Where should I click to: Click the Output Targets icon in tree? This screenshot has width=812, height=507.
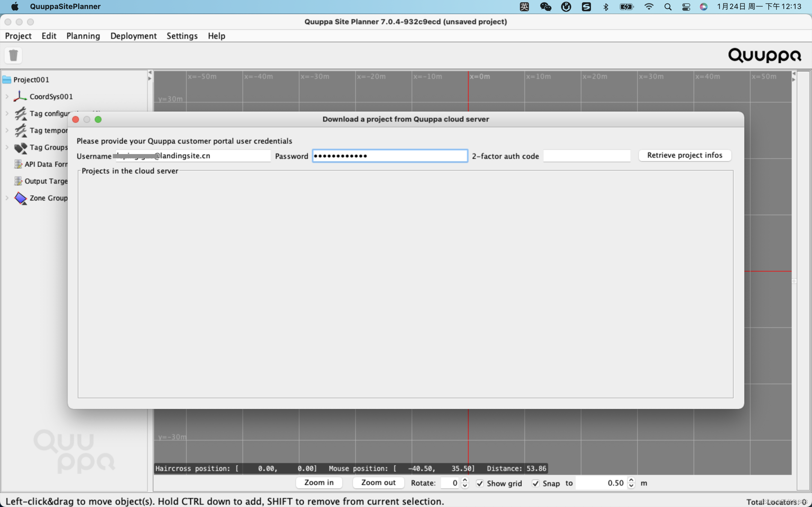(18, 181)
